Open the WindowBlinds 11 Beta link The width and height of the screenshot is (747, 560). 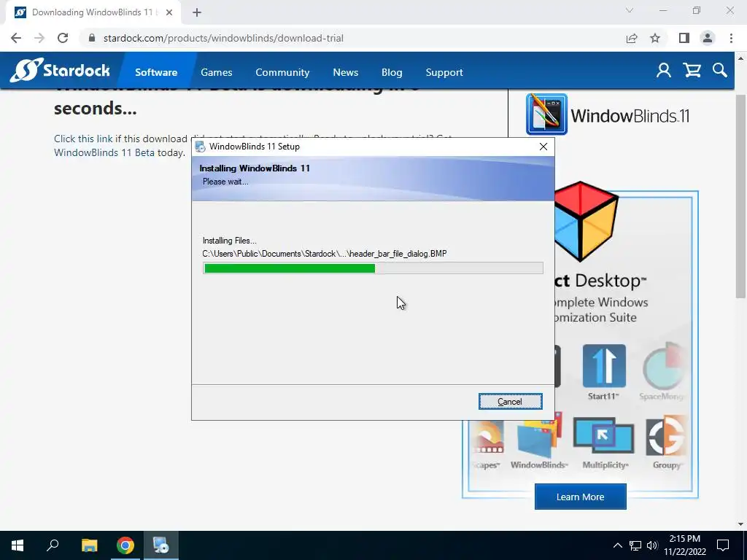pos(104,152)
